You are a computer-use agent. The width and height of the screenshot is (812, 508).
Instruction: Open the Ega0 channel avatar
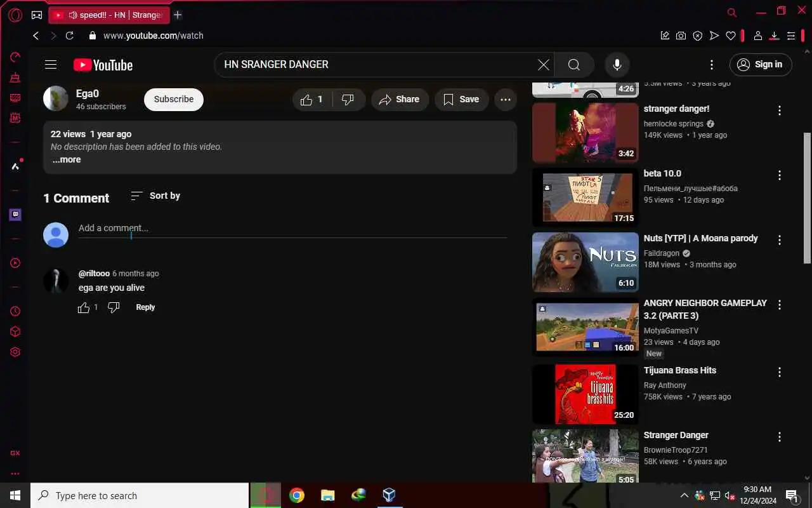tap(56, 98)
